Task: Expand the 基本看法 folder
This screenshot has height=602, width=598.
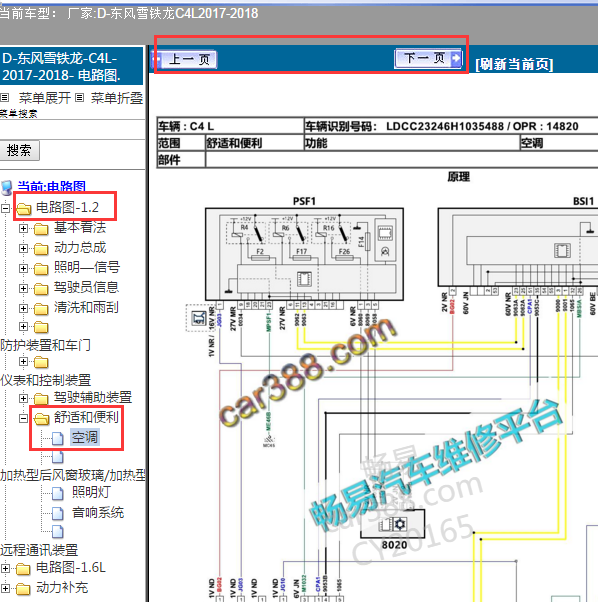Action: pos(23,229)
